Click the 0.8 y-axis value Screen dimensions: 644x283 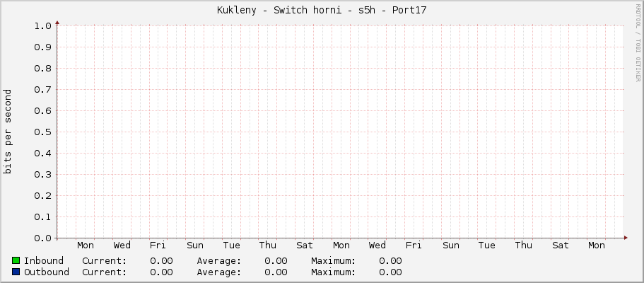click(x=41, y=69)
